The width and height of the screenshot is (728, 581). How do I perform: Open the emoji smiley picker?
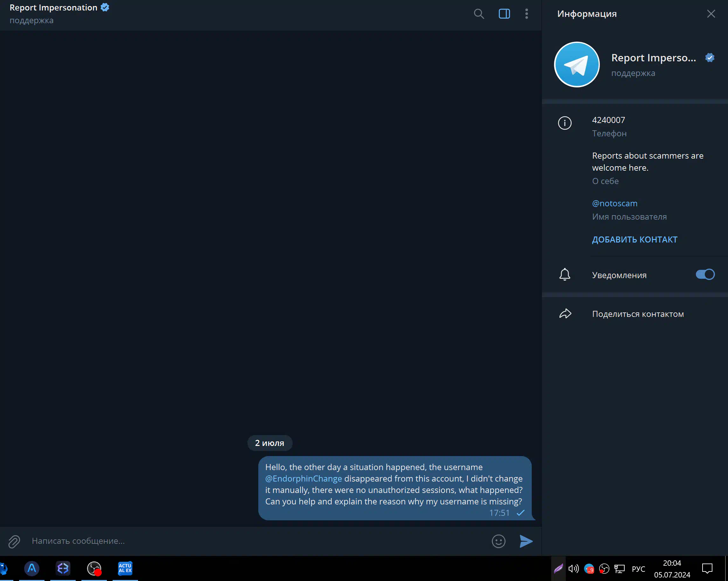point(498,541)
